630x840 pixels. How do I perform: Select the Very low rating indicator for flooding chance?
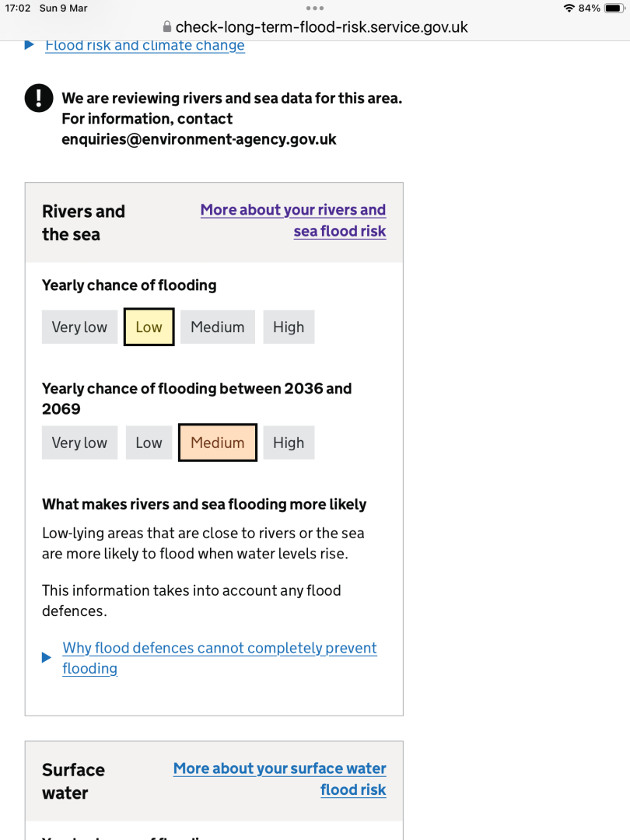pos(79,327)
